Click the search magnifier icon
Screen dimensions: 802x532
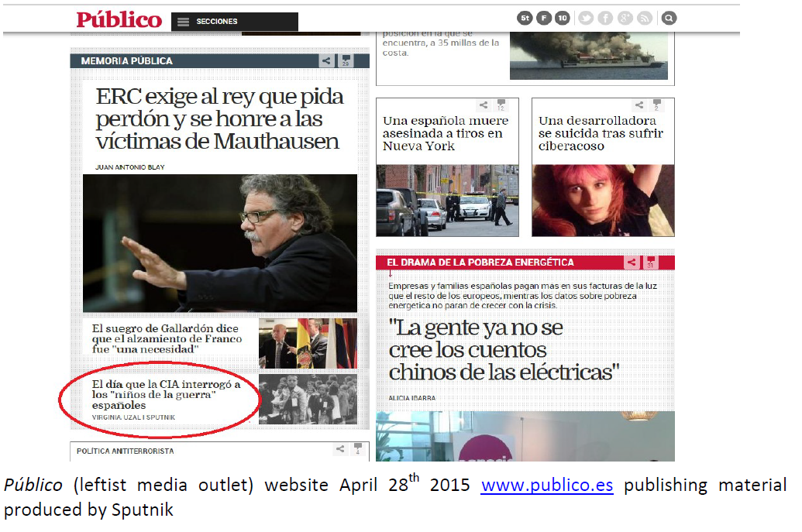(669, 19)
